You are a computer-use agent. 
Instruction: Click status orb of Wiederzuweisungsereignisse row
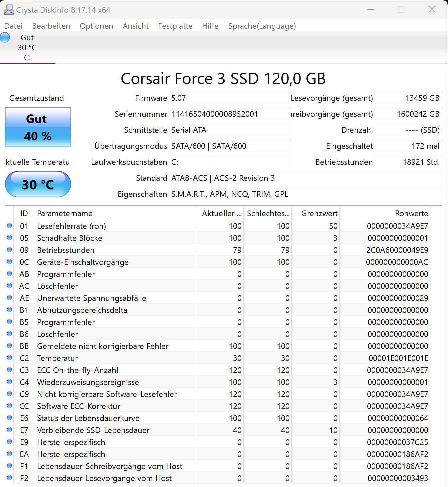click(9, 382)
